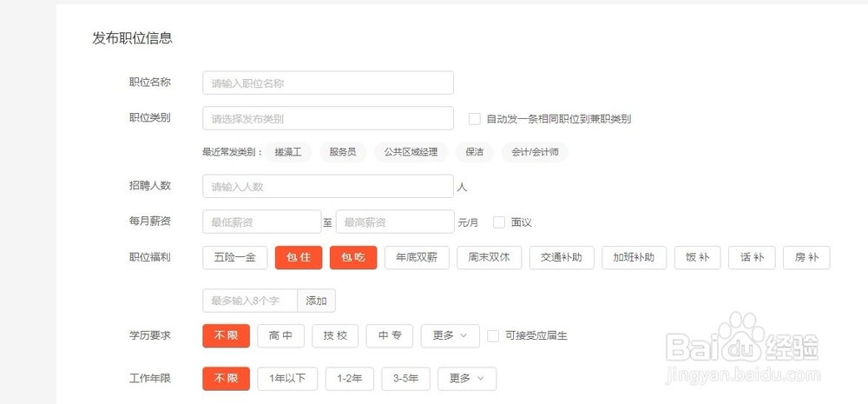The width and height of the screenshot is (868, 404).
Task: Click the 最高薪资 input box
Action: pos(395,222)
